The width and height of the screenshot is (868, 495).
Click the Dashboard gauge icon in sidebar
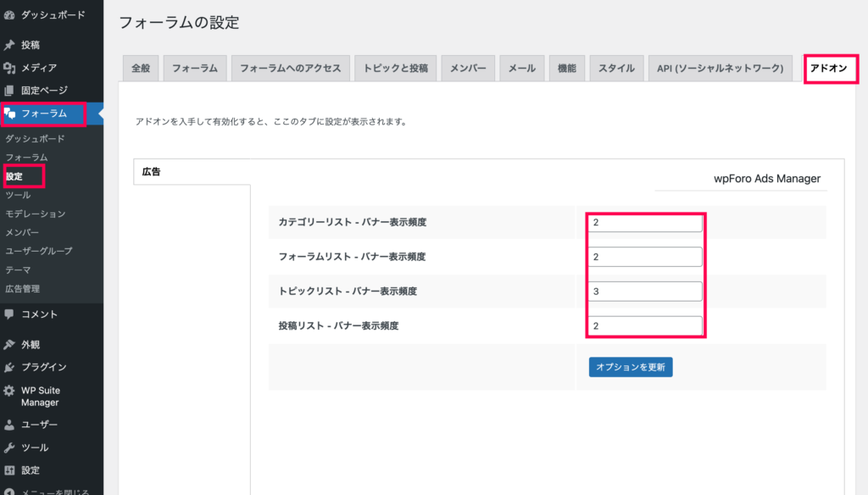click(x=9, y=14)
